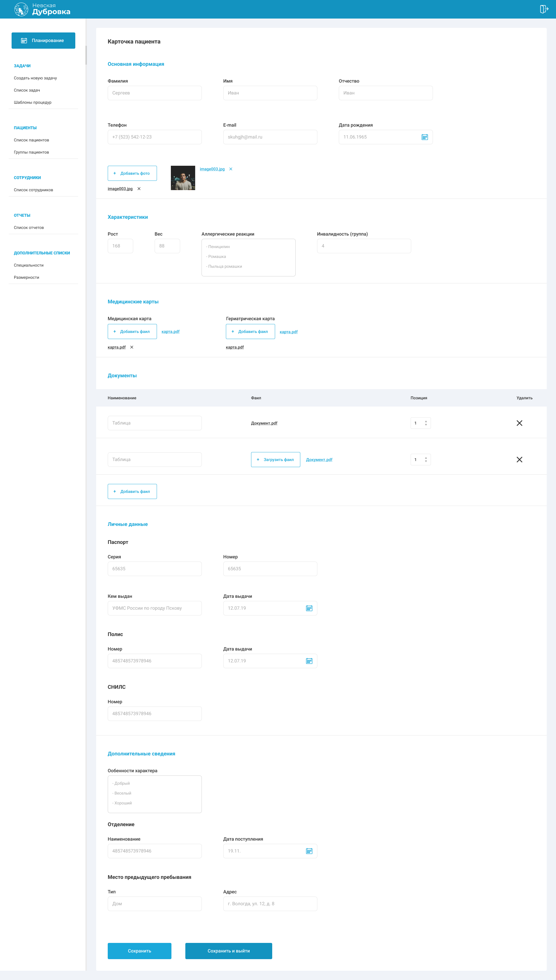This screenshot has width=556, height=980.
Task: Focus the СНИЛС Номер field
Action: click(155, 714)
